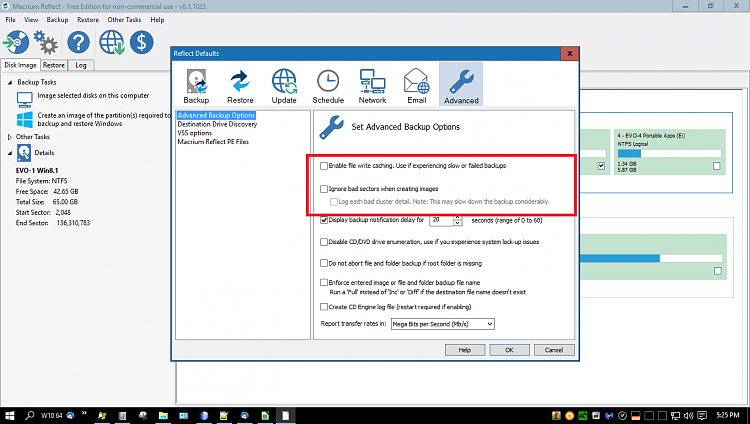Increase the notification delay seconds spinner
This screenshot has height=424, width=750.
[x=458, y=217]
